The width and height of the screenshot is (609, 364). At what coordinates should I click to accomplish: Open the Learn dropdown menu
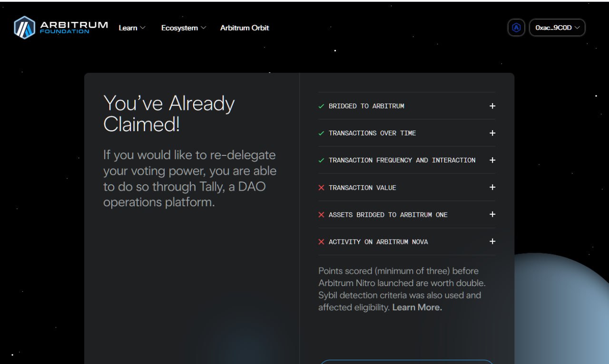(132, 28)
